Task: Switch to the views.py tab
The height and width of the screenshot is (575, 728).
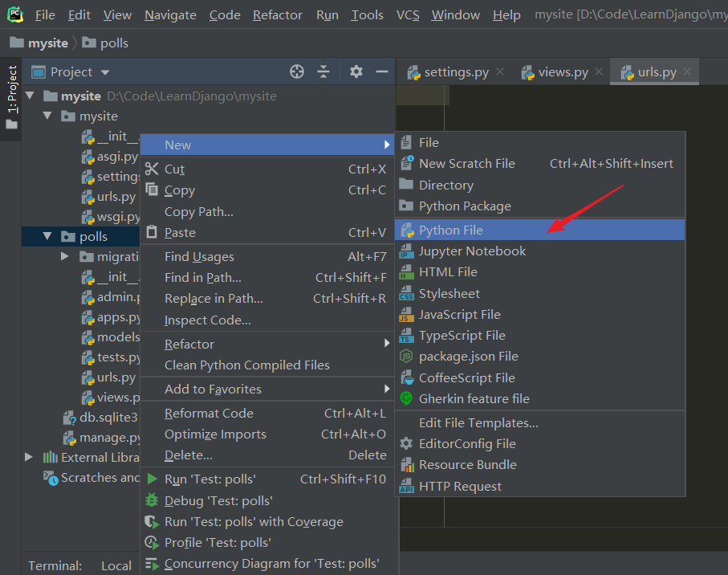Action: click(x=562, y=72)
